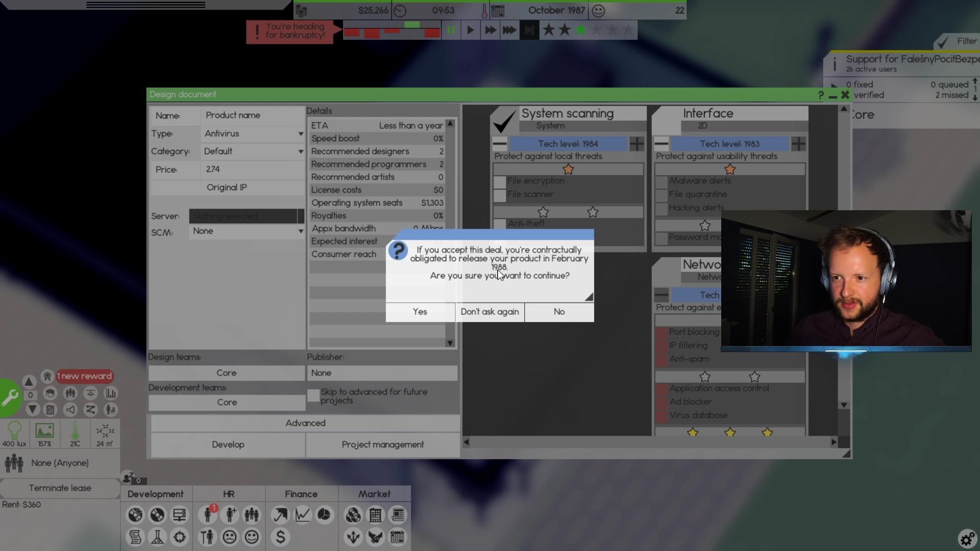Toggle the Hacking alerts checkbox
Viewport: 980px width, 551px height.
(x=661, y=208)
